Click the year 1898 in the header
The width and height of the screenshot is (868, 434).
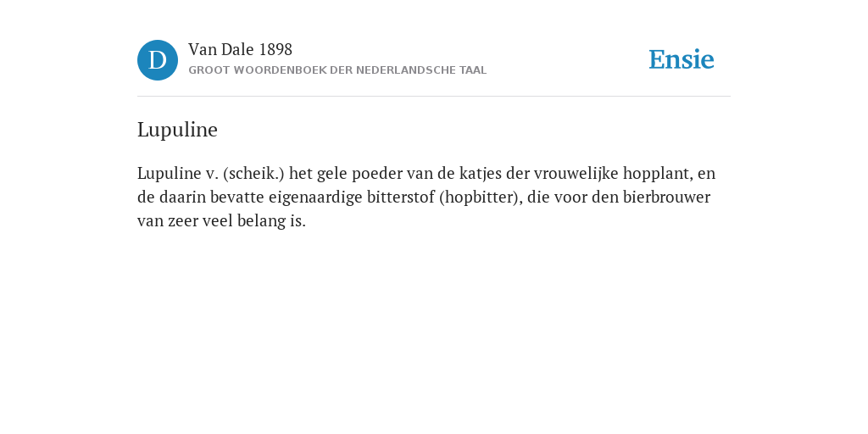(275, 49)
